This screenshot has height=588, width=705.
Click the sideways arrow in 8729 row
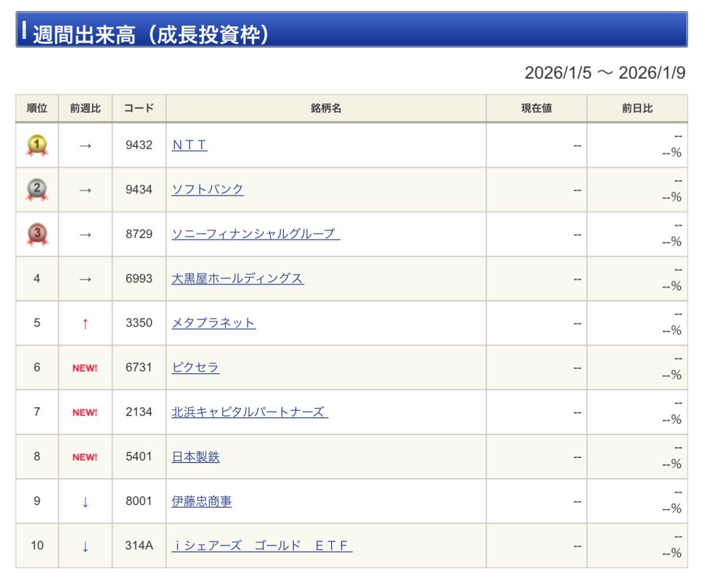pyautogui.click(x=85, y=234)
